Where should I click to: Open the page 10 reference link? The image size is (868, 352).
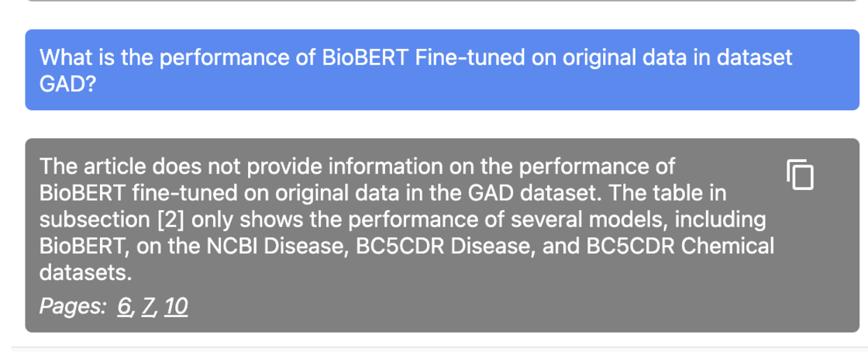176,306
